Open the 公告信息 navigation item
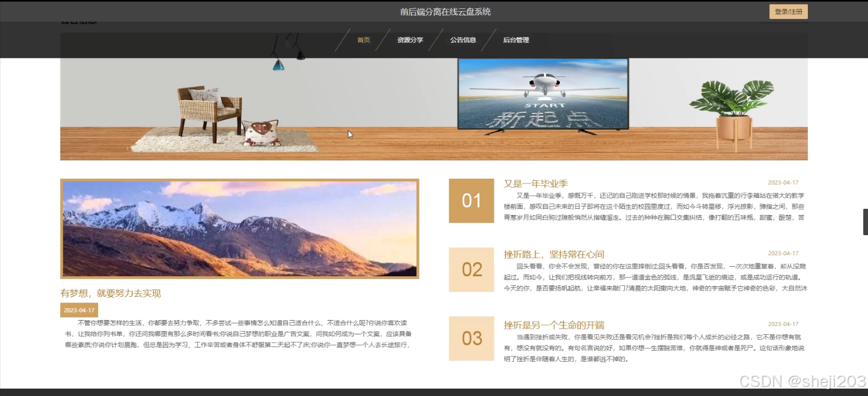 point(463,40)
